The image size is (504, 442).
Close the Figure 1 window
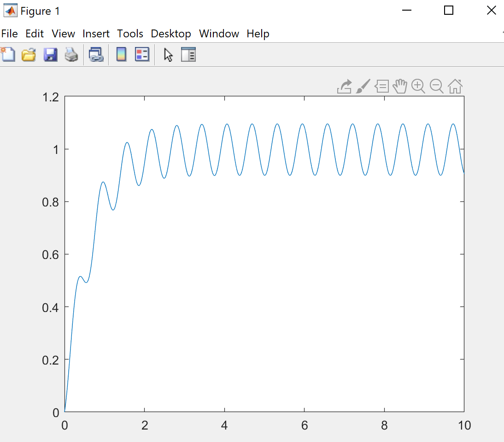click(x=492, y=10)
